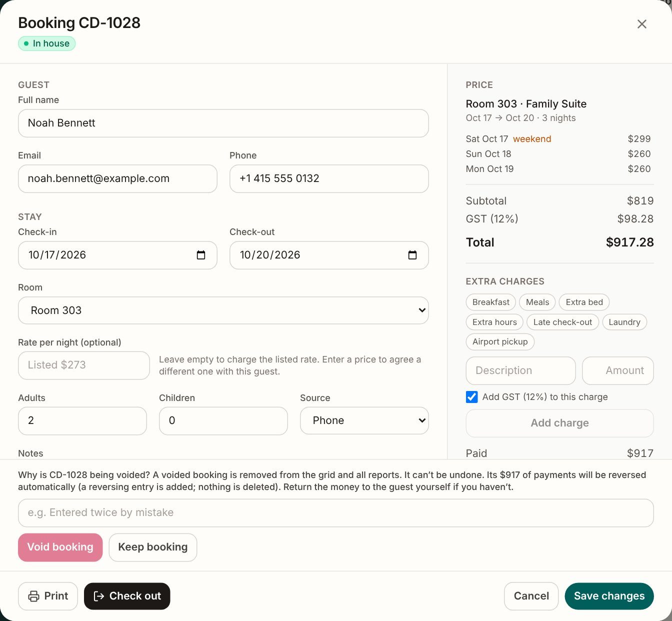Click the extra charge Description field
Screen dimensions: 672x621
click(x=520, y=370)
